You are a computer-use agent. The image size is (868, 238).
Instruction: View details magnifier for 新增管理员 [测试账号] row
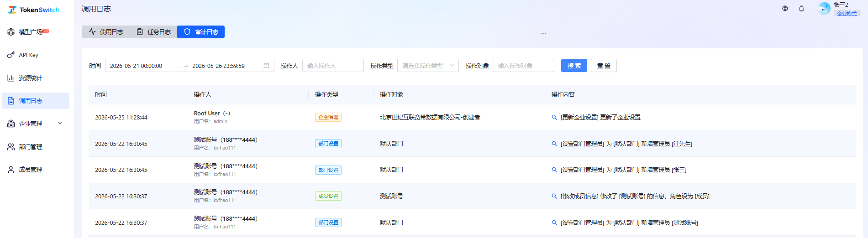554,222
